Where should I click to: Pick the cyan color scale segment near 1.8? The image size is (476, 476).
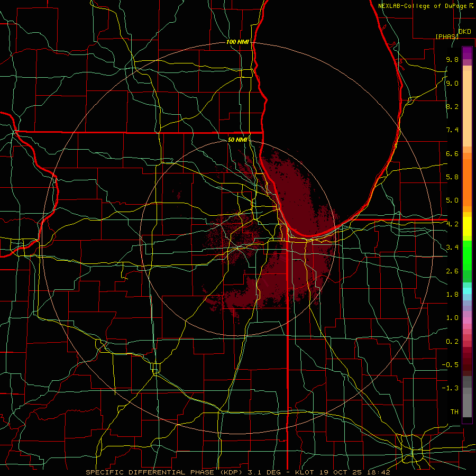[x=467, y=291]
